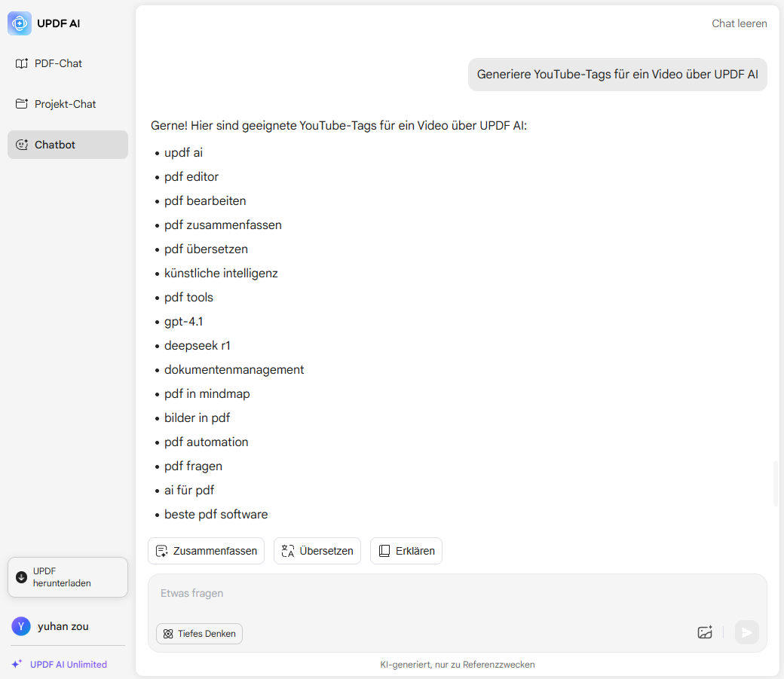Viewport: 784px width, 679px height.
Task: Click the tag 'gpt-4.1'
Action: (183, 322)
